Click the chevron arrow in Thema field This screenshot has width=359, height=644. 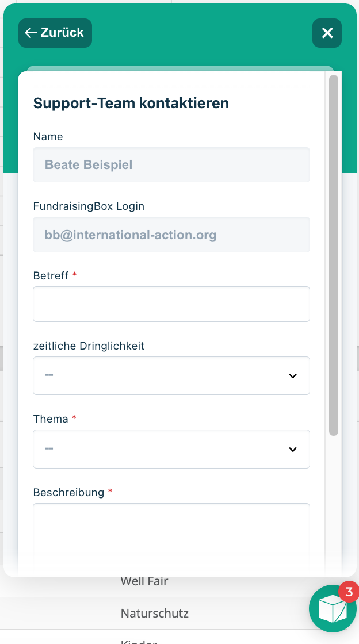[293, 449]
